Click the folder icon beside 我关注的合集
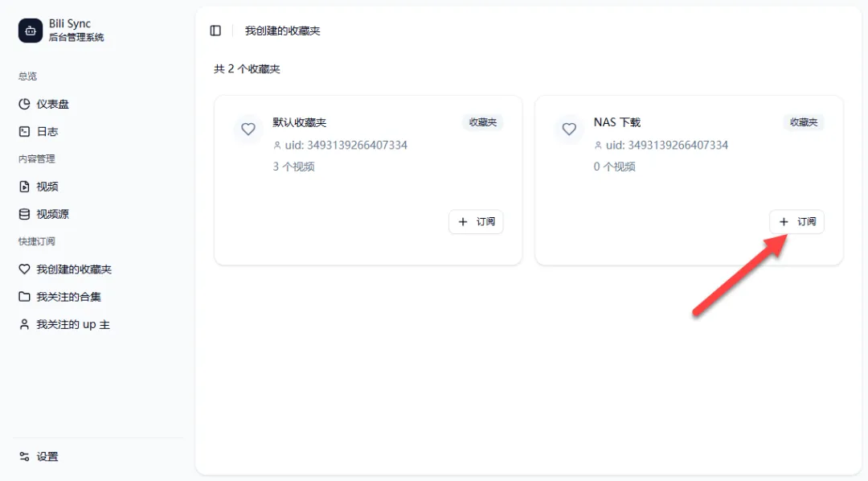This screenshot has height=481, width=868. pos(24,297)
